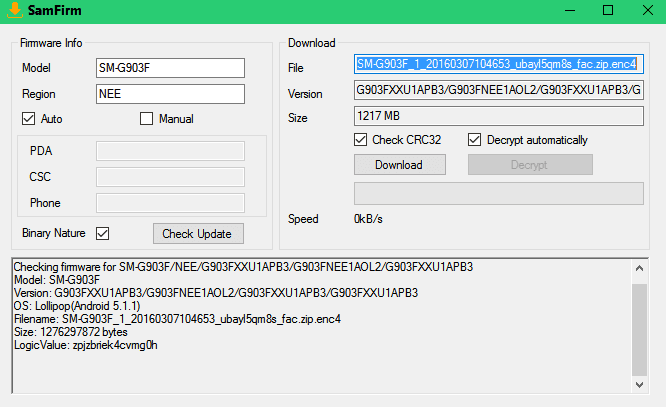
Task: Click the 'Firmware Info' group label
Action: [51, 43]
